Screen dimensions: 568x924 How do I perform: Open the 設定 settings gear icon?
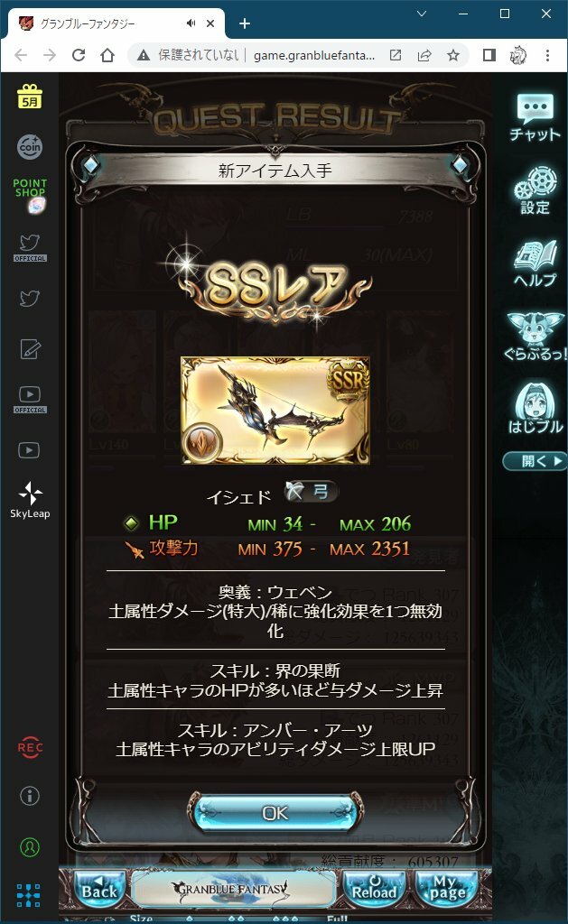tap(535, 190)
